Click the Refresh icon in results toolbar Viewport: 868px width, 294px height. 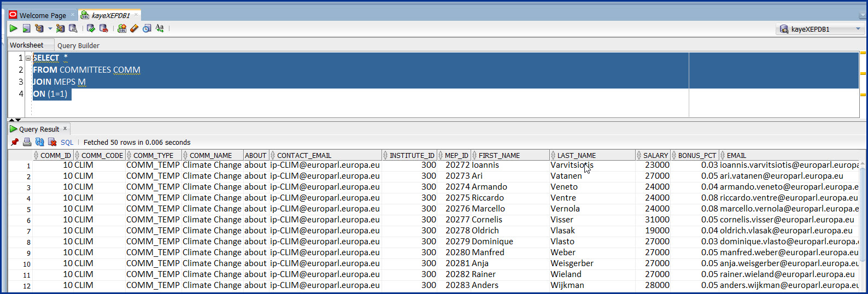(40, 142)
